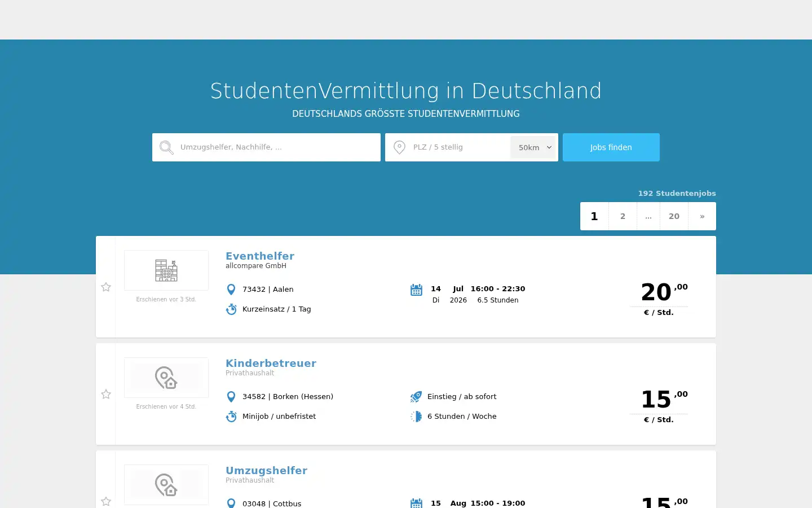Viewport: 812px width, 508px height.
Task: Click the stopwatch icon beside Kurzeinsatz / 1 Tag
Action: [231, 309]
